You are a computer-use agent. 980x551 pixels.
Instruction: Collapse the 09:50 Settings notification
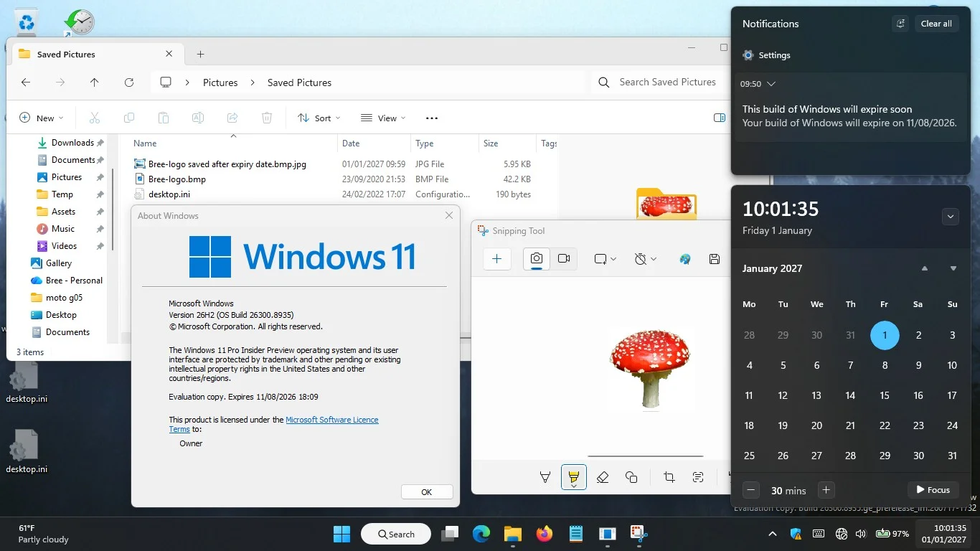pyautogui.click(x=771, y=84)
